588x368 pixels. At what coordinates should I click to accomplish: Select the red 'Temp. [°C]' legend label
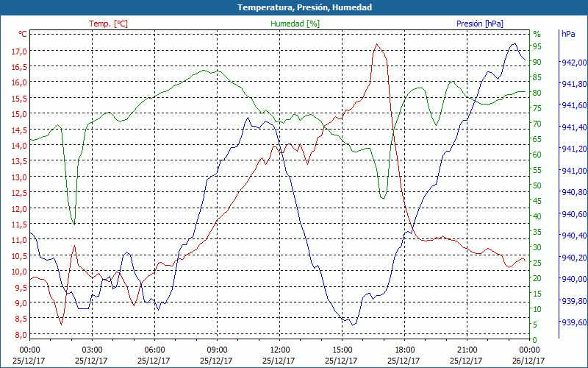pos(108,24)
